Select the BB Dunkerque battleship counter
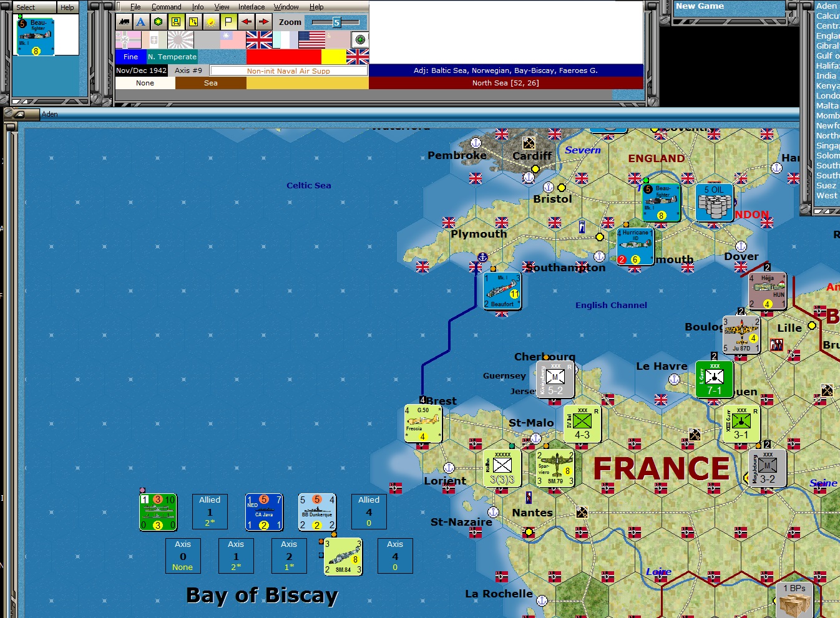Image resolution: width=840 pixels, height=618 pixels. [x=317, y=512]
